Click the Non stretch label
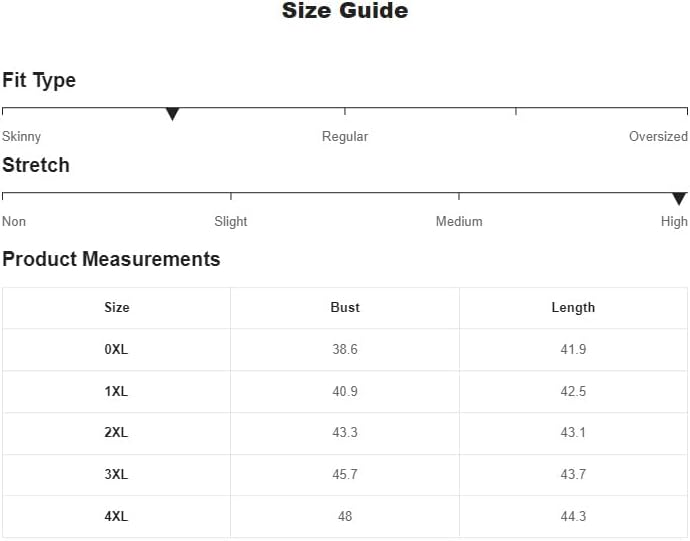The width and height of the screenshot is (690, 541). pyautogui.click(x=14, y=221)
